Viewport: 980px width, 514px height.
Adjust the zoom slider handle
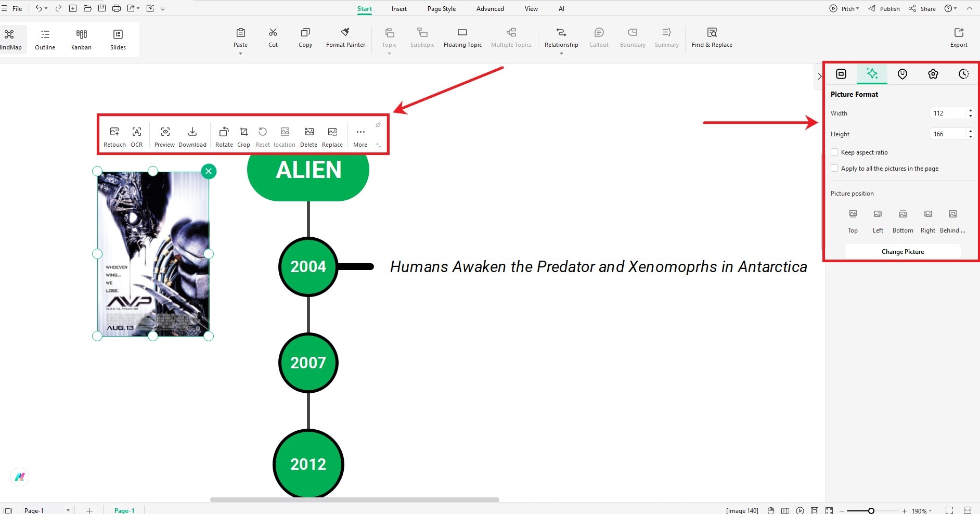coord(871,511)
